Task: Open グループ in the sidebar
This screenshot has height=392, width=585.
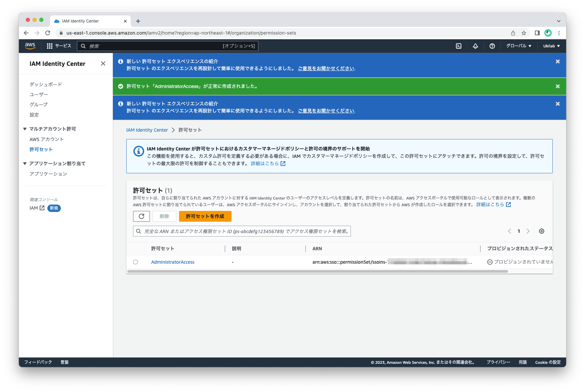Action: [39, 104]
